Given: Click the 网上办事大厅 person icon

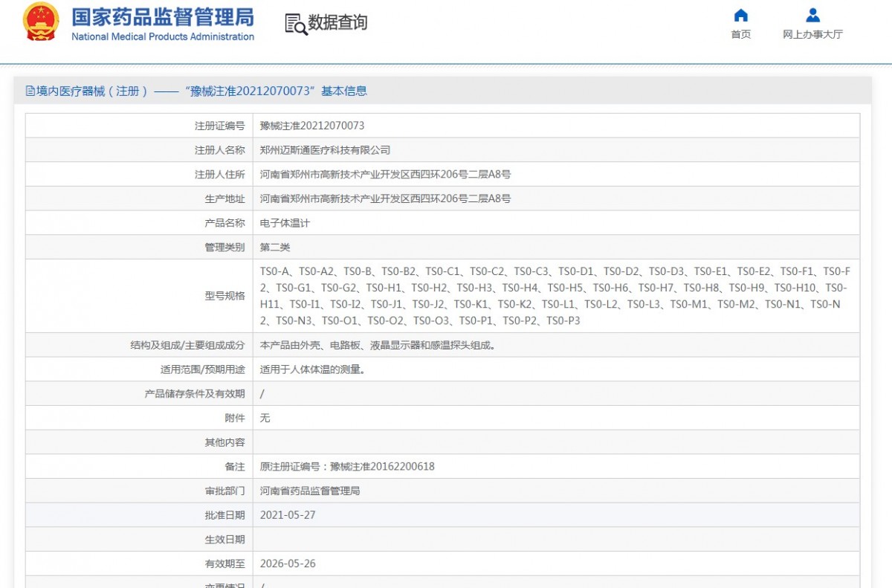Looking at the screenshot, I should click(812, 16).
